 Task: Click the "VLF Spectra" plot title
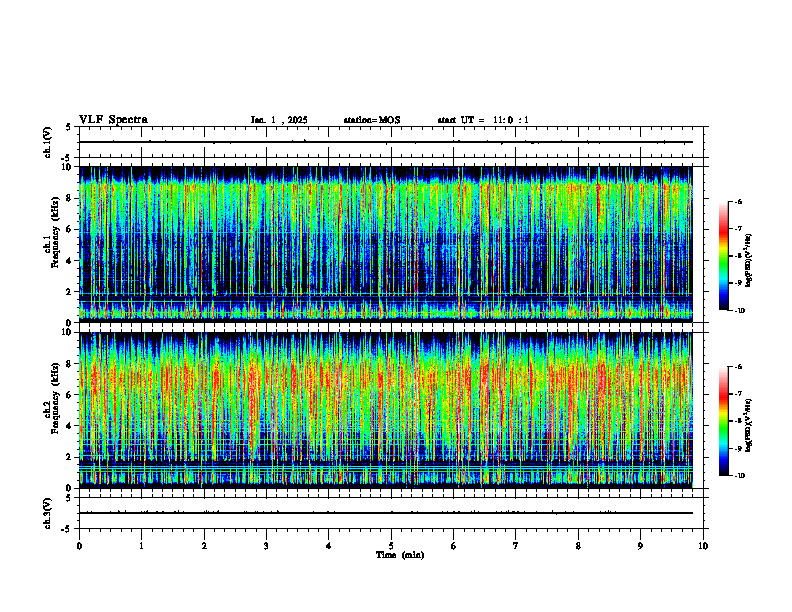click(113, 120)
